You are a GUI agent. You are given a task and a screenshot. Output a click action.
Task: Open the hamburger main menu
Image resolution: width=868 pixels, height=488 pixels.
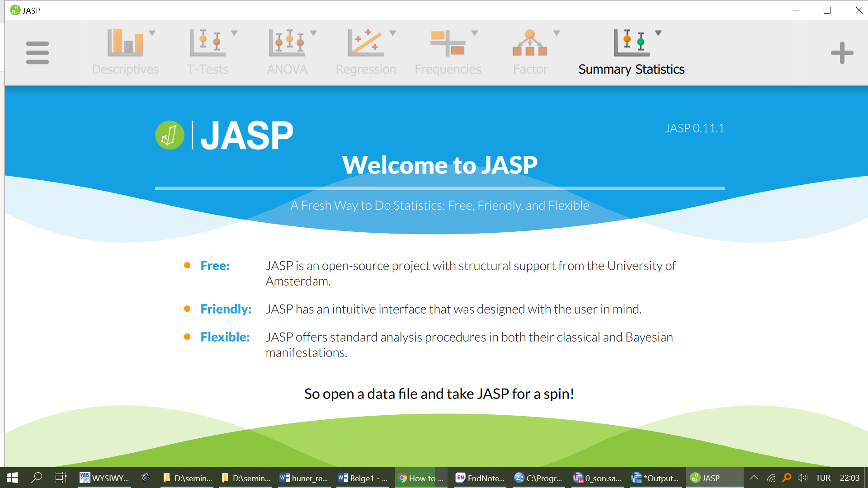[x=38, y=53]
